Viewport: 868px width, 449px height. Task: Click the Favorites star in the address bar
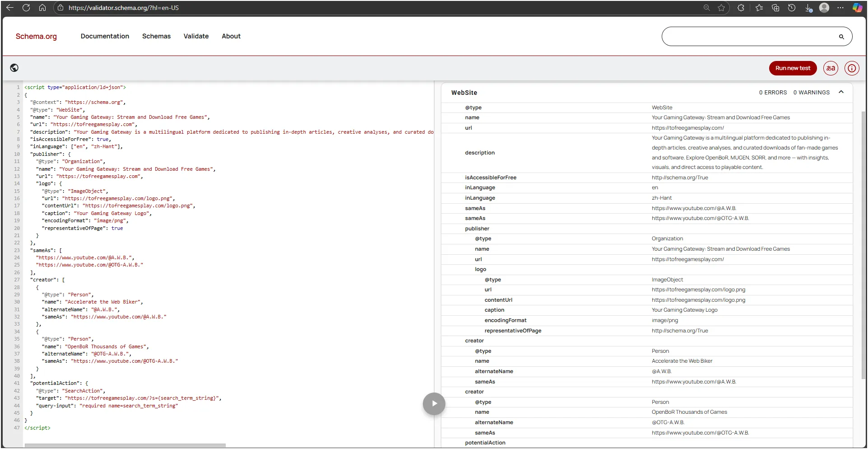pyautogui.click(x=721, y=8)
